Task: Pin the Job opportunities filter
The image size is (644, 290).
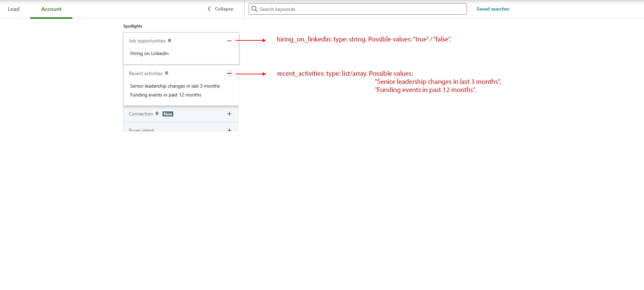Action: pyautogui.click(x=170, y=41)
